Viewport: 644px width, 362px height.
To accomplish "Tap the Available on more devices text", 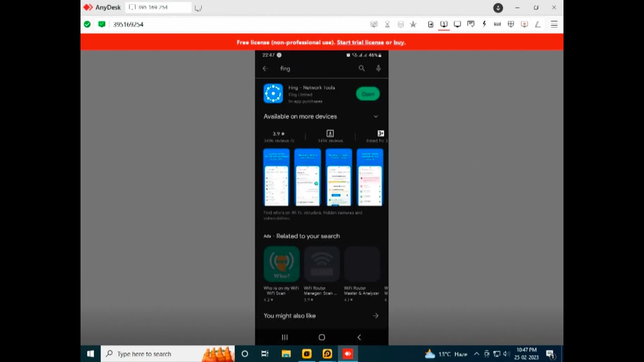I will (x=300, y=117).
